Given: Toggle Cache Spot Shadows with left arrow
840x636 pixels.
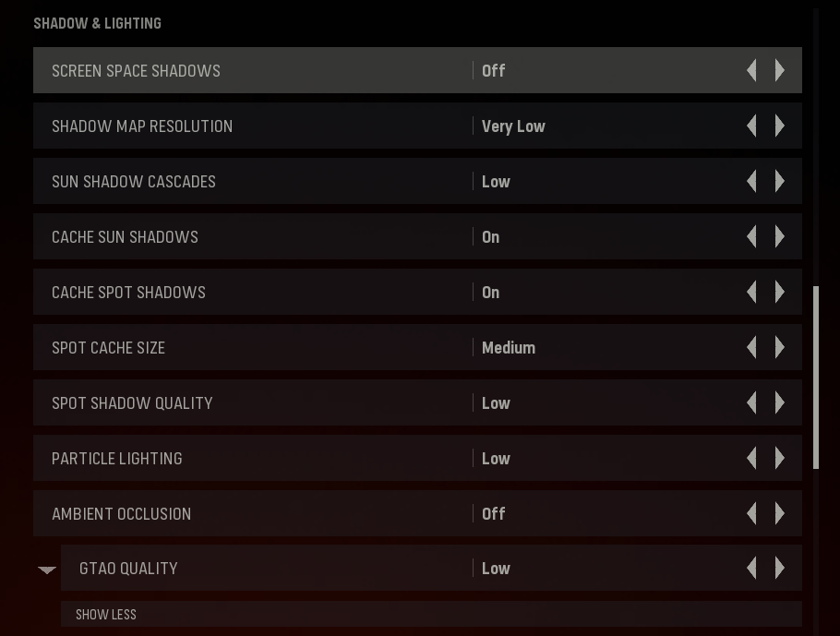Looking at the screenshot, I should (x=751, y=292).
